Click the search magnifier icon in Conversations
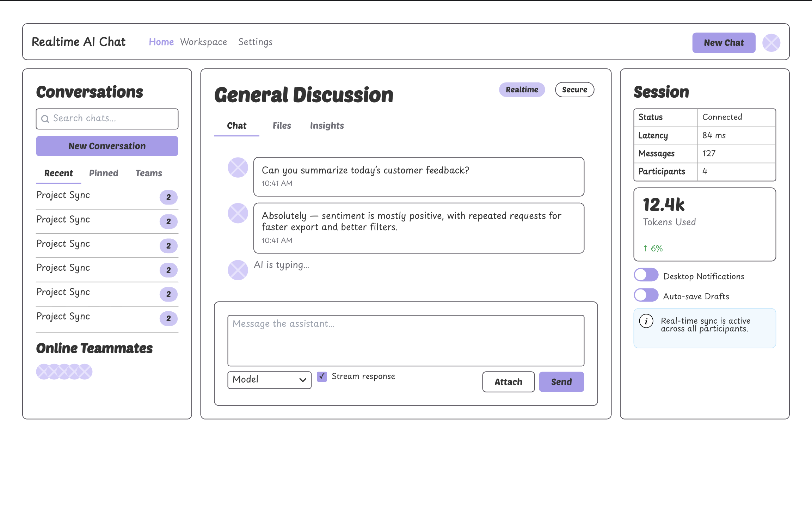 point(45,119)
